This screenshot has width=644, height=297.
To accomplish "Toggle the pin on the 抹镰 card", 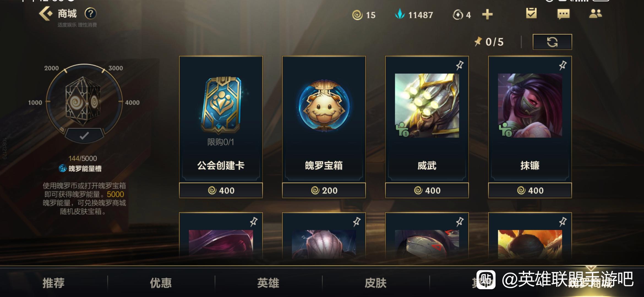I will coord(563,65).
